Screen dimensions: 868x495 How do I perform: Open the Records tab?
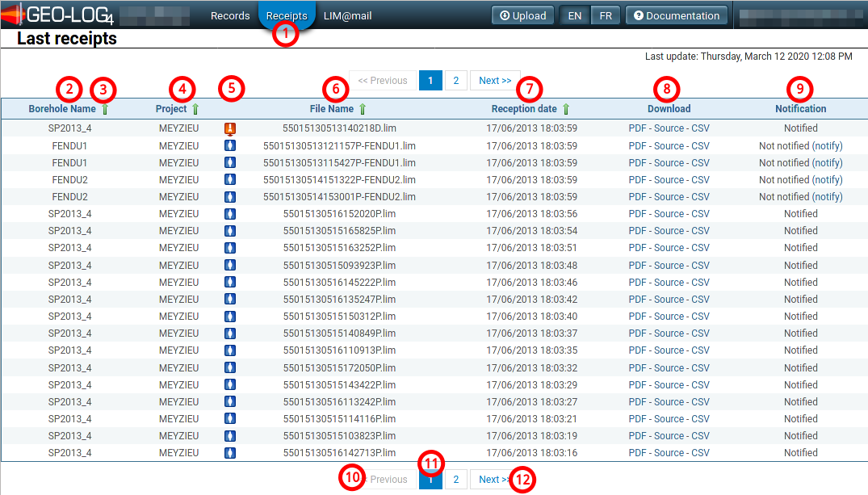pos(230,15)
